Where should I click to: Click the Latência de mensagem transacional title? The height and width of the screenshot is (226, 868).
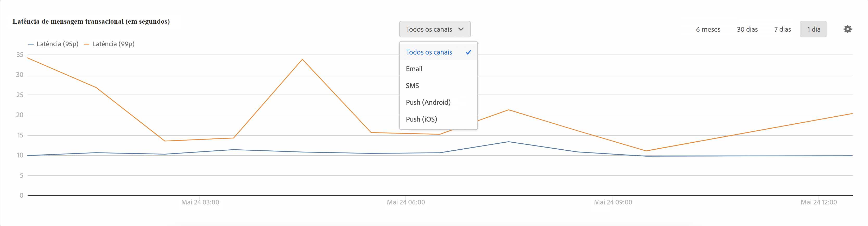(91, 22)
